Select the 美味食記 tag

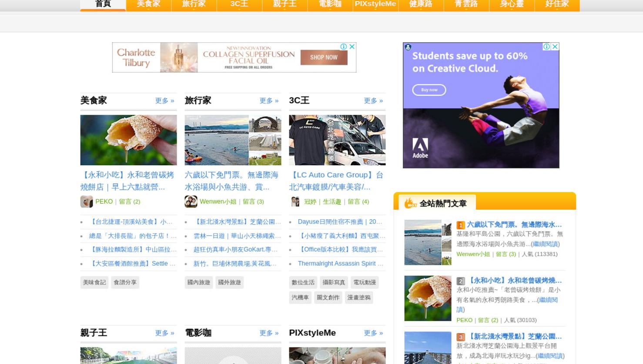click(x=94, y=283)
